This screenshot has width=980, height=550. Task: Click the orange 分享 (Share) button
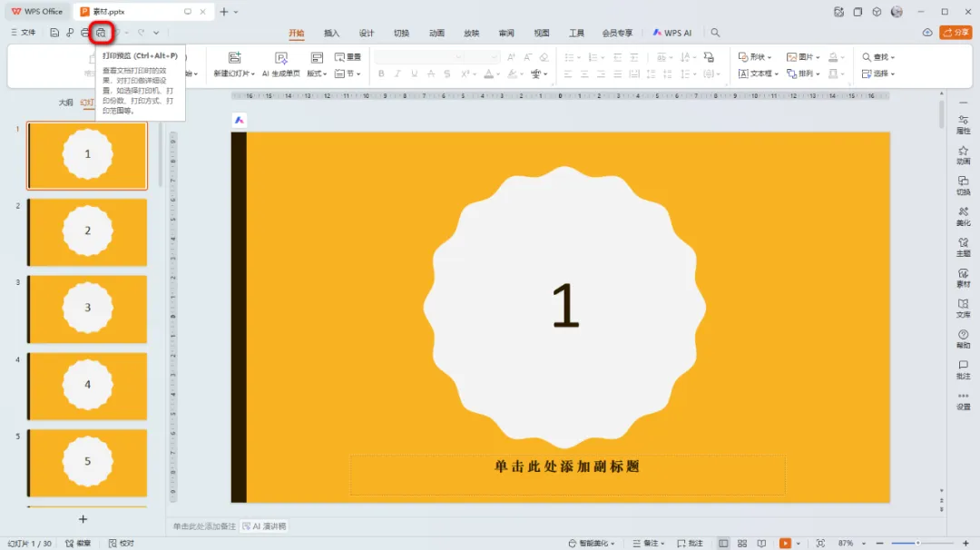point(955,33)
